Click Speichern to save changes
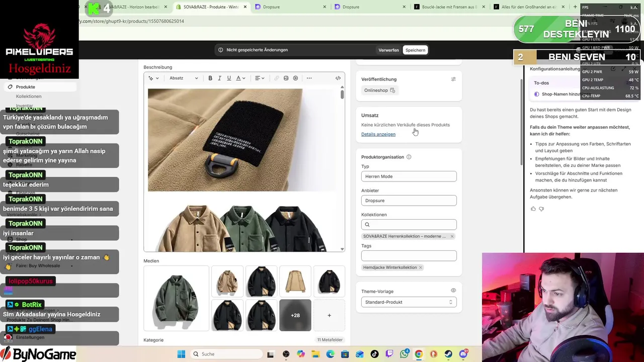Screen dimensions: 644x362 pos(415,50)
